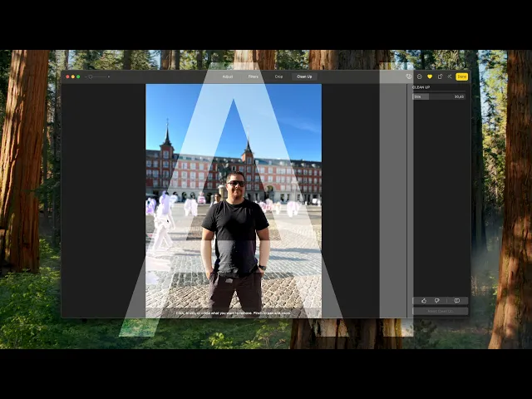The width and height of the screenshot is (532, 399).
Task: Switch to the Adjust tab
Action: pyautogui.click(x=227, y=76)
